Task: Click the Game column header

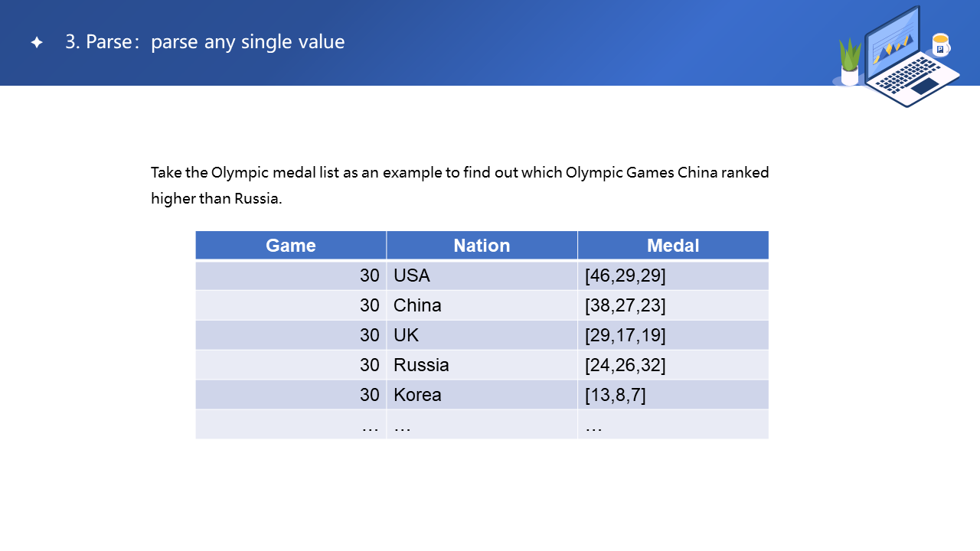Action: coord(291,246)
